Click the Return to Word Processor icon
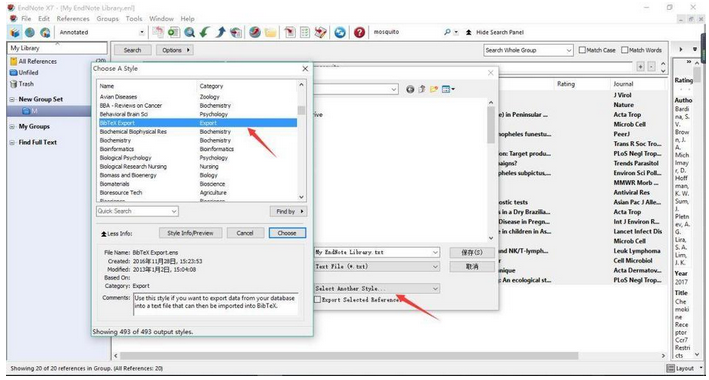The height and width of the screenshot is (380, 709). pyautogui.click(x=321, y=33)
